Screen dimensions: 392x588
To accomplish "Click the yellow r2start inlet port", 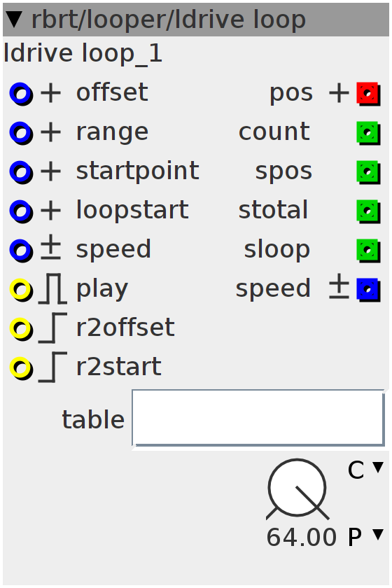I will (x=21, y=368).
